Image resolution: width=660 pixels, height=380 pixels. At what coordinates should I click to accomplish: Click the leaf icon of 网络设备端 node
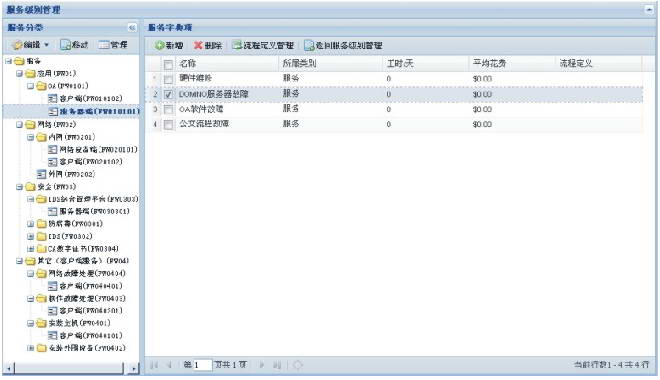click(53, 150)
